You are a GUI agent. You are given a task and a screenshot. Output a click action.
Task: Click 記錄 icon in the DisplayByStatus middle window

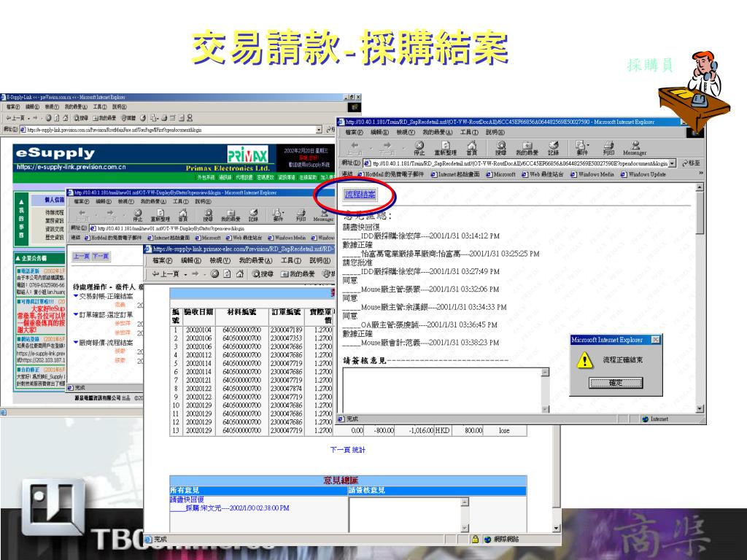[x=253, y=215]
